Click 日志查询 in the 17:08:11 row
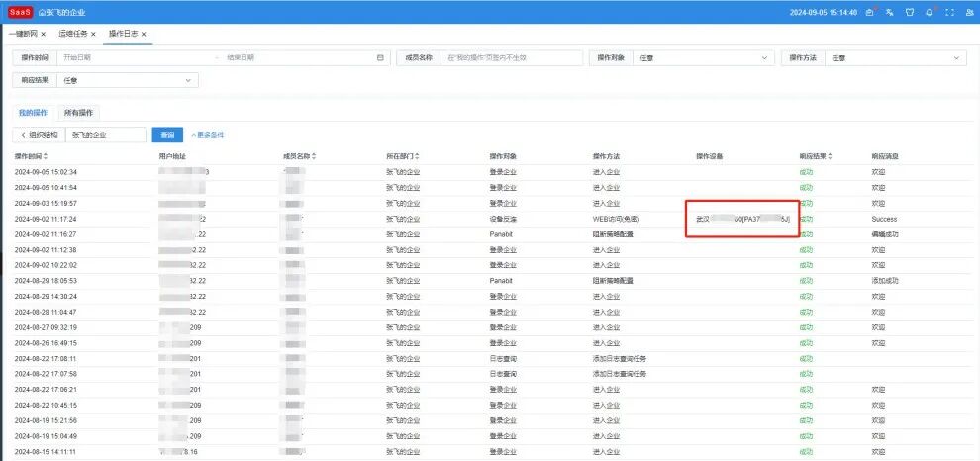This screenshot has height=461, width=980. [x=503, y=358]
